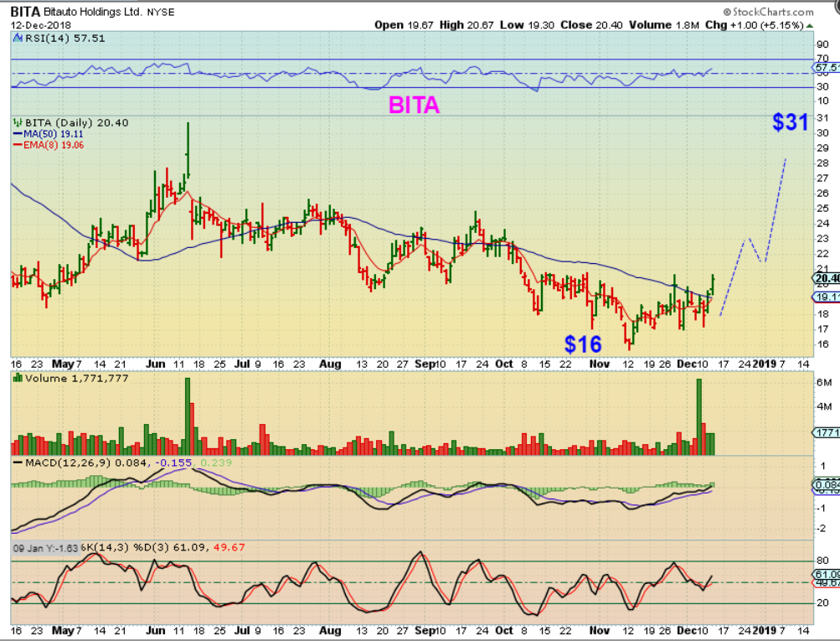Click the BITA ticker symbol in header

coord(24,13)
